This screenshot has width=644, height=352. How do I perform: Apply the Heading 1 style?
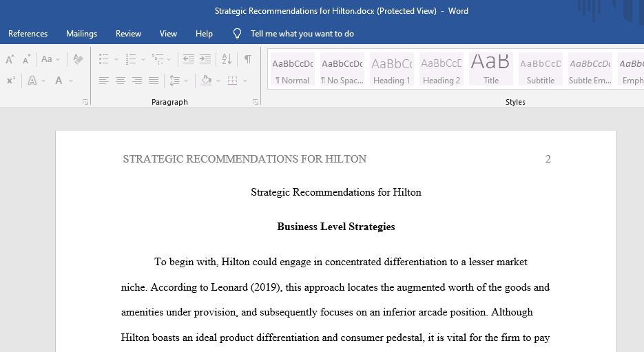[392, 69]
